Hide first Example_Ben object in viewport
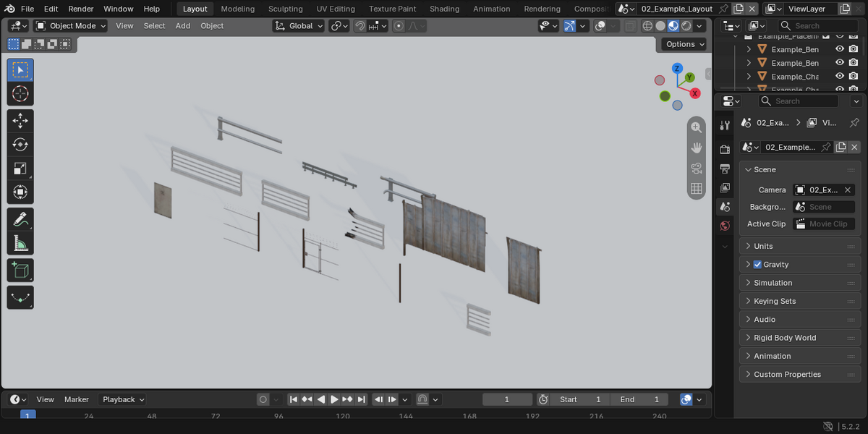Viewport: 868px width, 434px height. [840, 49]
